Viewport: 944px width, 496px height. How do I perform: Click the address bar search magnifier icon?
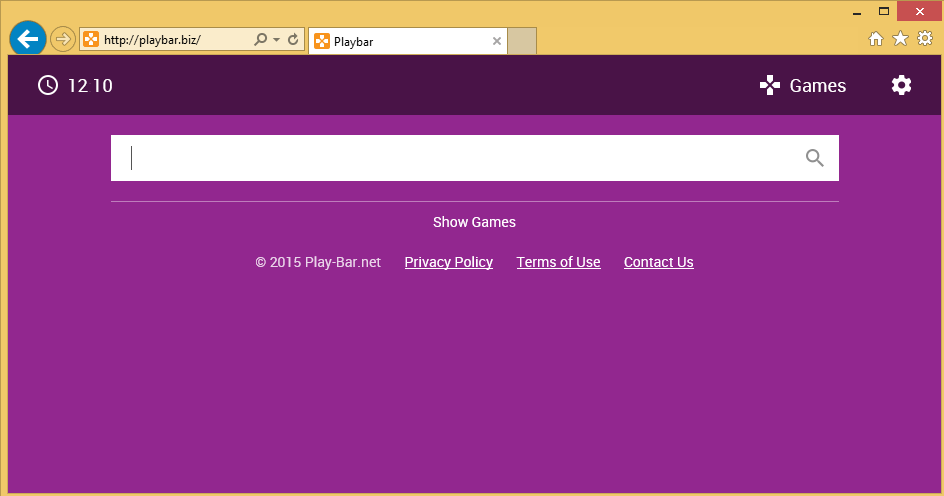click(260, 40)
